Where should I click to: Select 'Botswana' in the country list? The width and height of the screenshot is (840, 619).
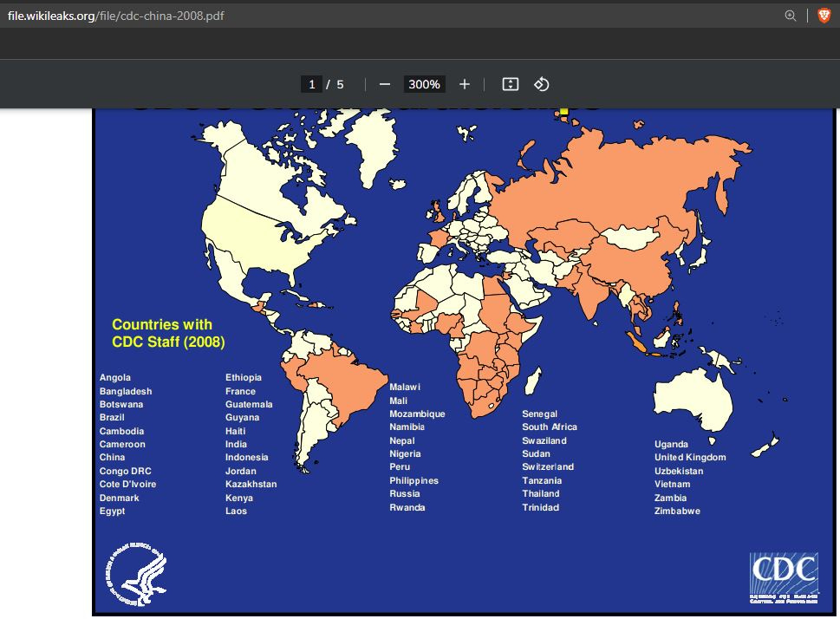pos(121,404)
